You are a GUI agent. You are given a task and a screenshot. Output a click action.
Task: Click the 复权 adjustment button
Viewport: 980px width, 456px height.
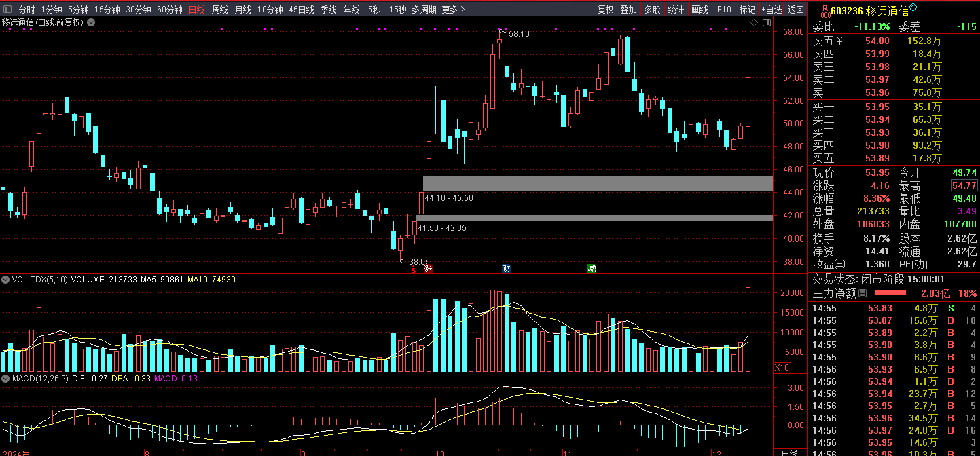pos(605,9)
